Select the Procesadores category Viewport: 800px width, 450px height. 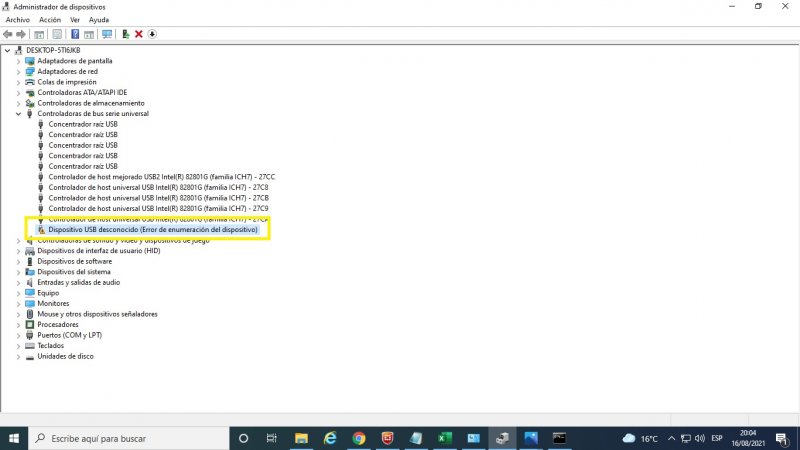(x=58, y=324)
